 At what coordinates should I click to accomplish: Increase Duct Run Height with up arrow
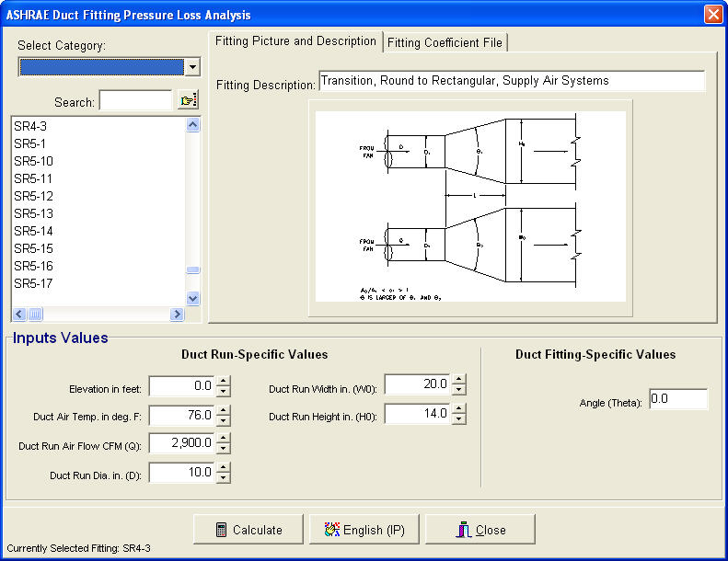(458, 408)
